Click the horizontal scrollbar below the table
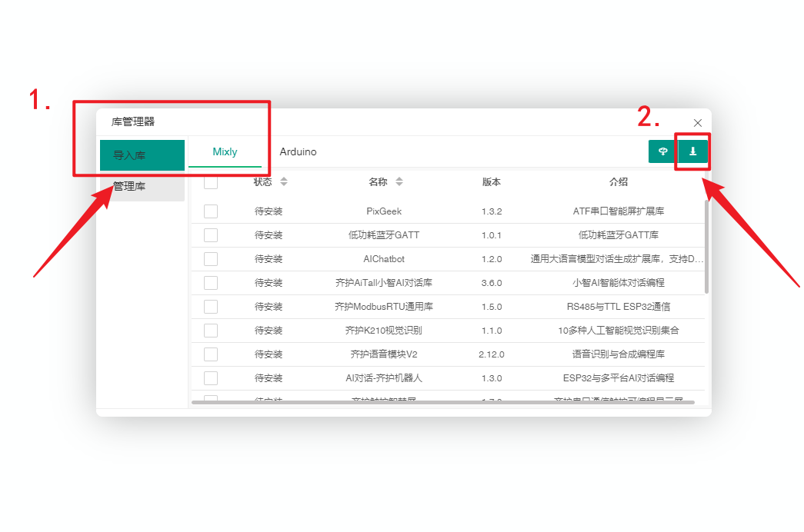This screenshot has width=804, height=532. [443, 402]
